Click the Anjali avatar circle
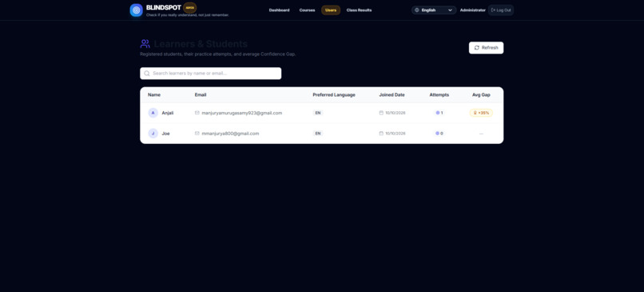644x292 pixels. [153, 113]
